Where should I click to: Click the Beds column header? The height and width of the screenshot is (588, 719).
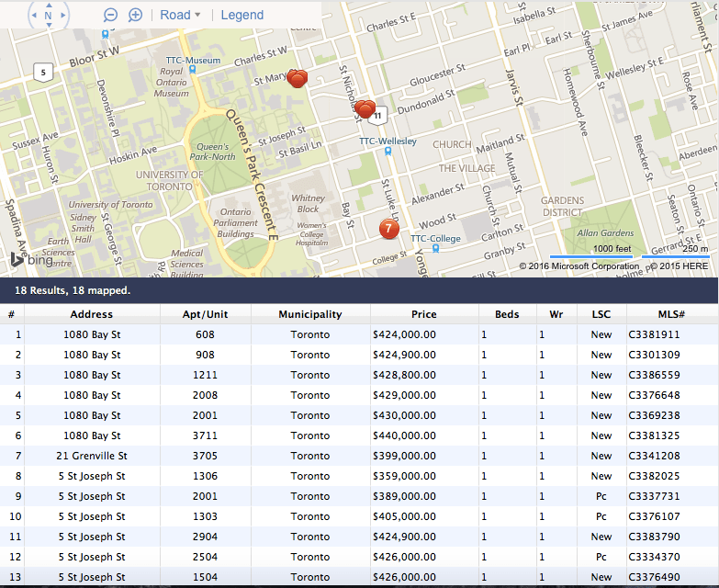(507, 314)
